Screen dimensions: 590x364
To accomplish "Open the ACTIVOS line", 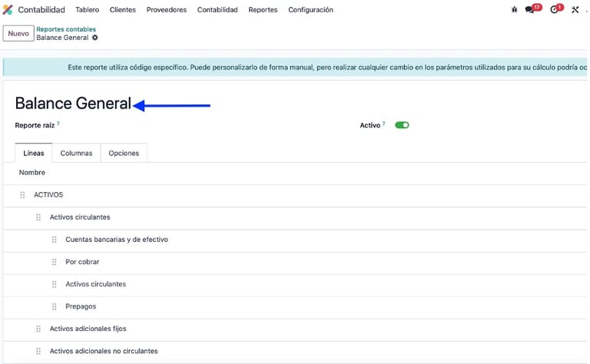I will (x=48, y=195).
